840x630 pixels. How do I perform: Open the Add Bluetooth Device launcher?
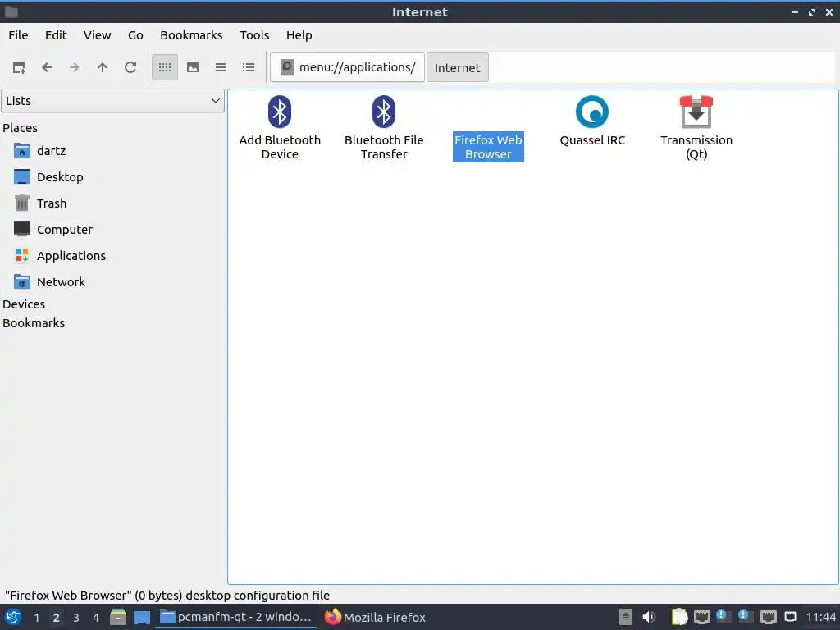[x=280, y=127]
